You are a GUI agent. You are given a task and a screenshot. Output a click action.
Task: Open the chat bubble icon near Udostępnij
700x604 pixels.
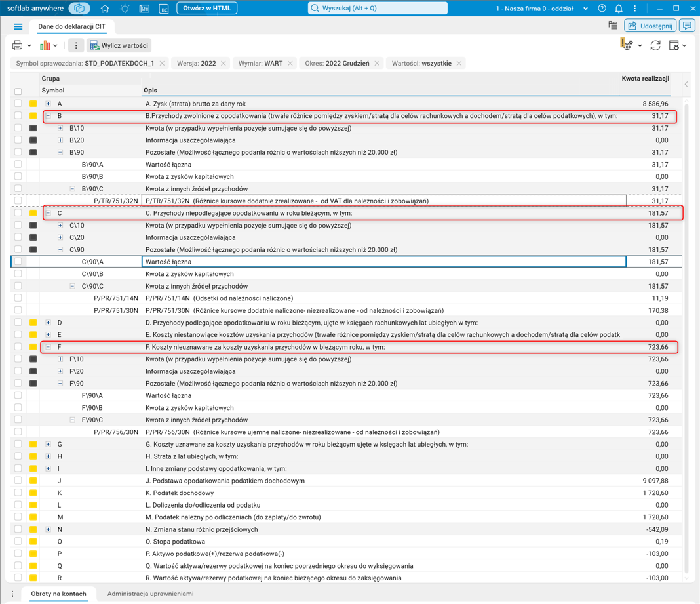click(687, 25)
